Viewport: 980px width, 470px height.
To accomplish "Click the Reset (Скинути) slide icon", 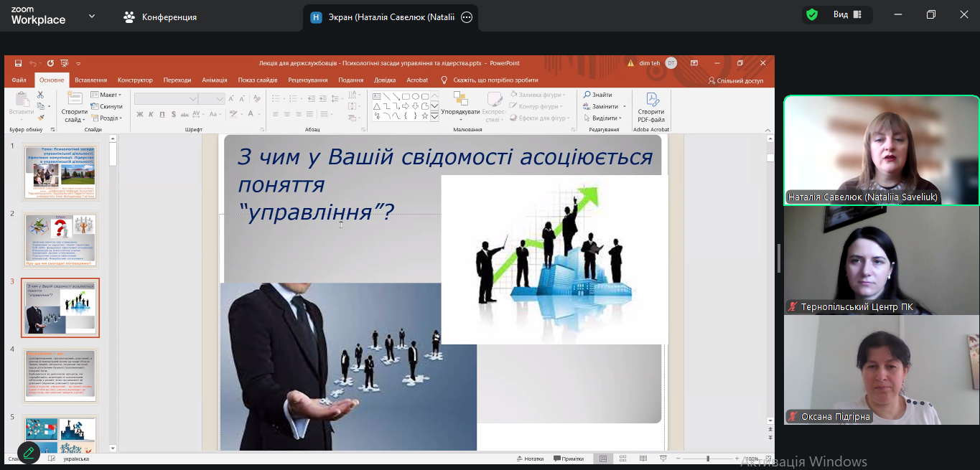I will coord(106,106).
